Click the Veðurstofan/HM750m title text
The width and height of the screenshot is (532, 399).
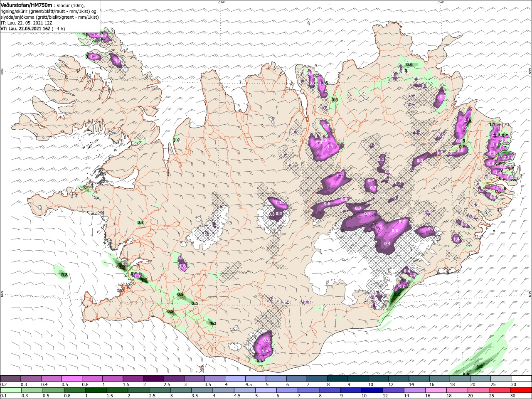(26, 5)
